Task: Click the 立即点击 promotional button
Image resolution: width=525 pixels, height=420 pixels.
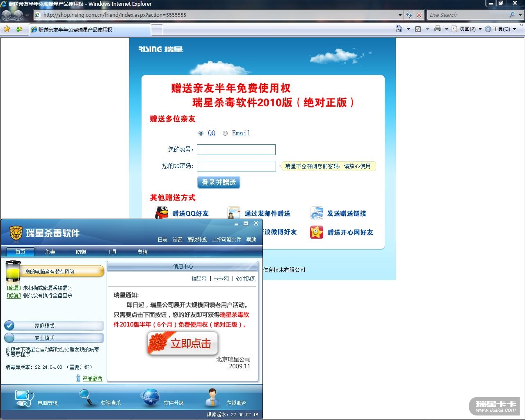Action: click(x=183, y=343)
